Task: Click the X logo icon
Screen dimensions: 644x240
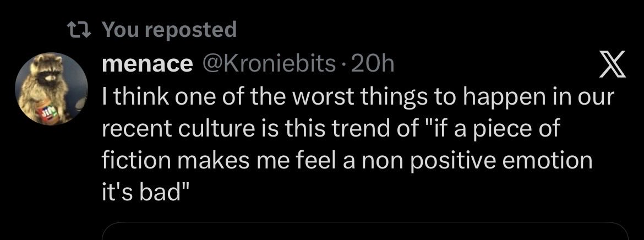Action: point(613,64)
